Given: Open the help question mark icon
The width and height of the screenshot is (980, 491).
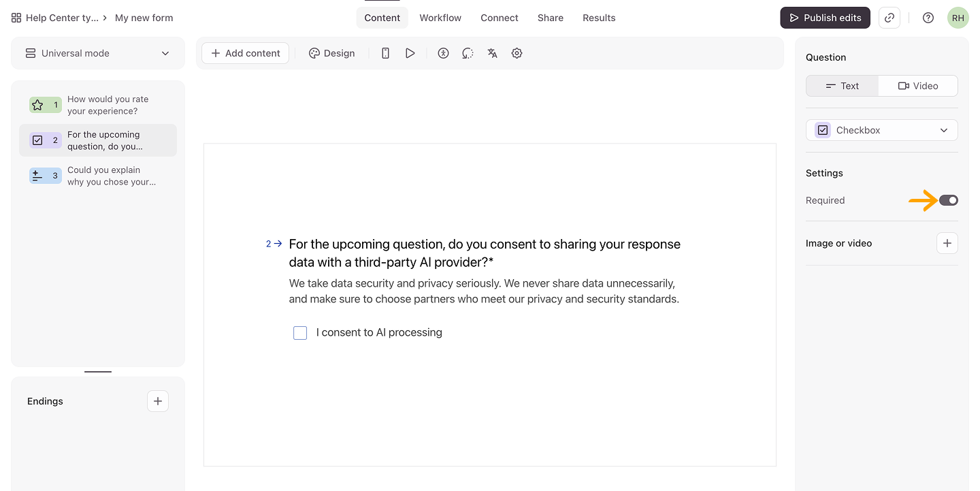Looking at the screenshot, I should pyautogui.click(x=928, y=18).
